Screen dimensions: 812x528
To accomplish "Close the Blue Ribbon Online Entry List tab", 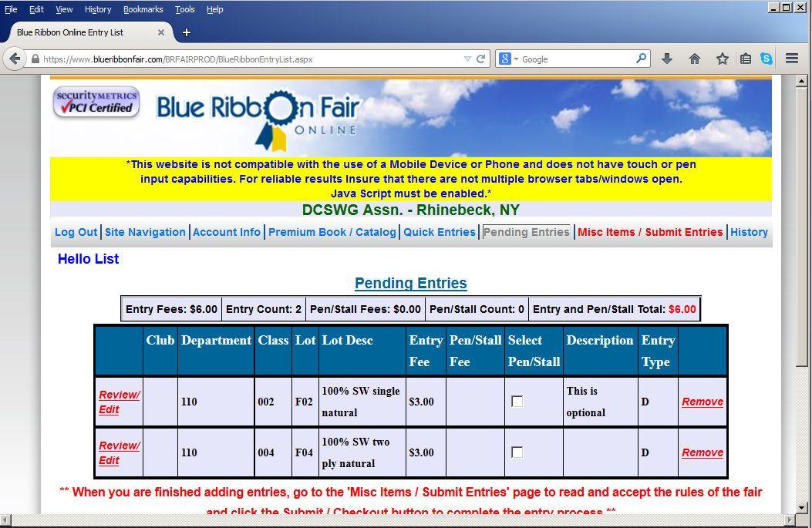I will point(161,32).
